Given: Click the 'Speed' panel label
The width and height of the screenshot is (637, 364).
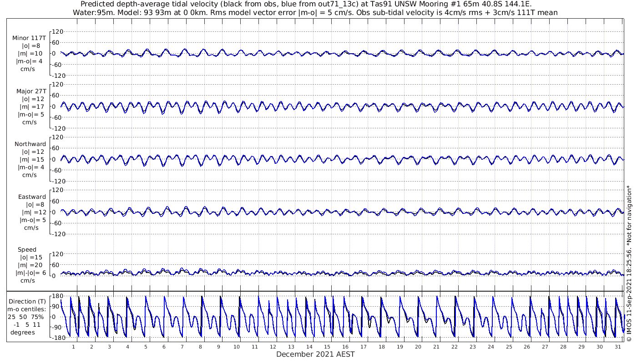Looking at the screenshot, I should (x=27, y=249).
